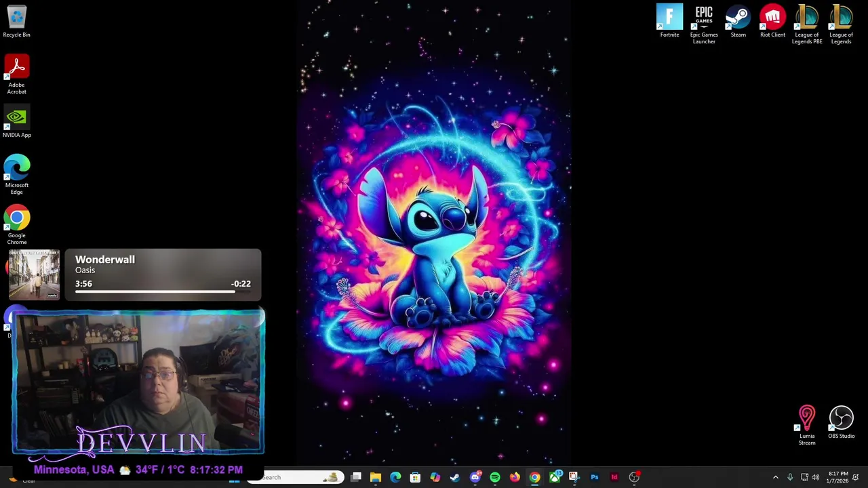Open the notifications bell icon
Image resolution: width=868 pixels, height=488 pixels.
pos(856,477)
